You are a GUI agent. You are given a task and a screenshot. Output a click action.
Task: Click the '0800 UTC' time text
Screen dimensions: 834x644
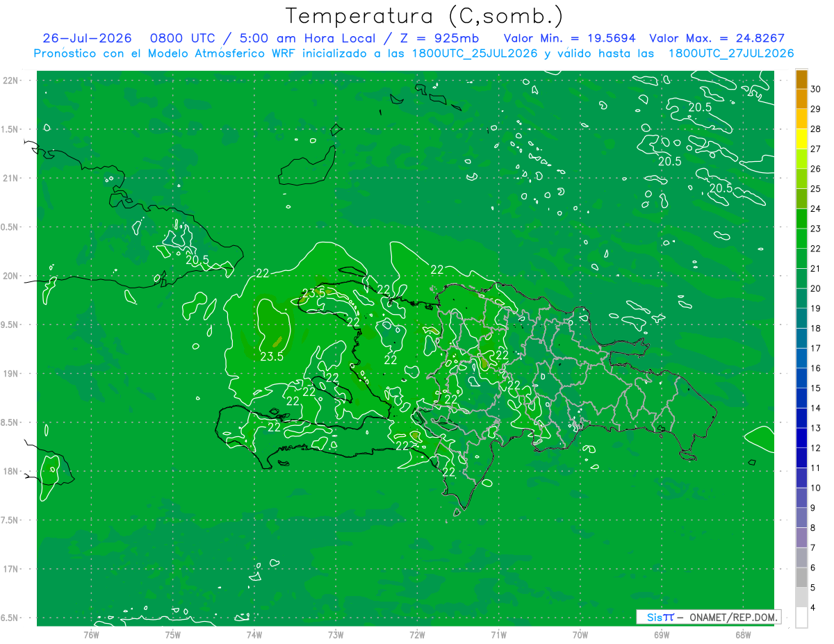[183, 38]
